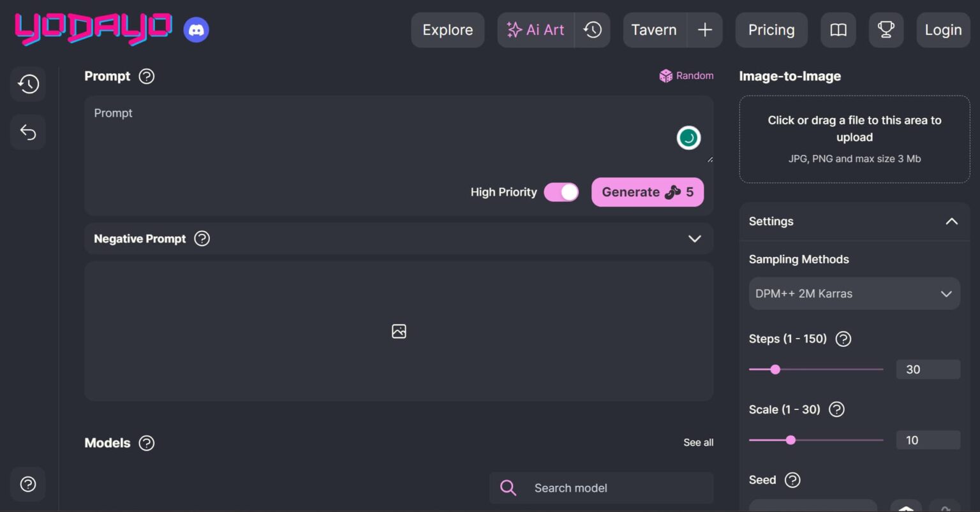
Task: Toggle the High Priority switch
Action: pyautogui.click(x=561, y=192)
